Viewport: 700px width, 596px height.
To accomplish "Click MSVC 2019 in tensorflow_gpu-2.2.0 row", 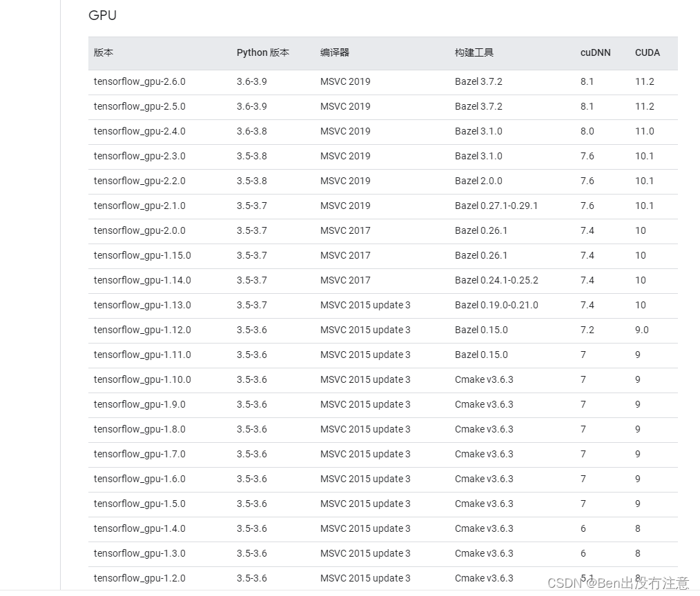I will (x=345, y=181).
